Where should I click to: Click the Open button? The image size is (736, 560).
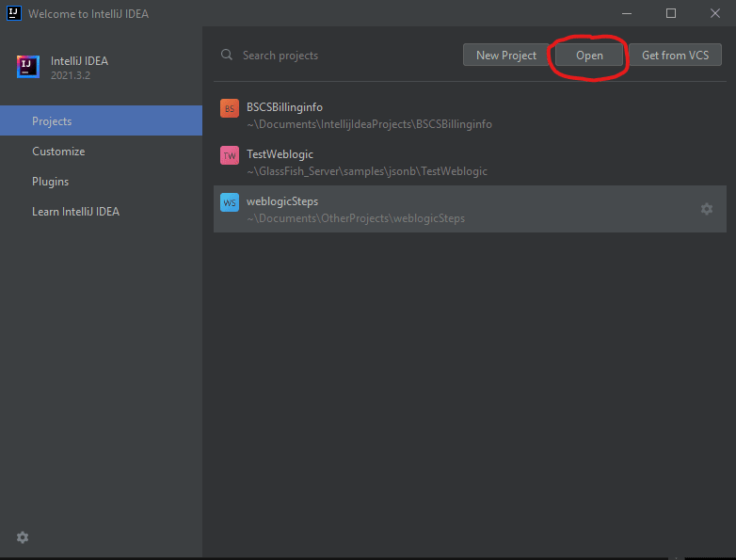(x=589, y=56)
